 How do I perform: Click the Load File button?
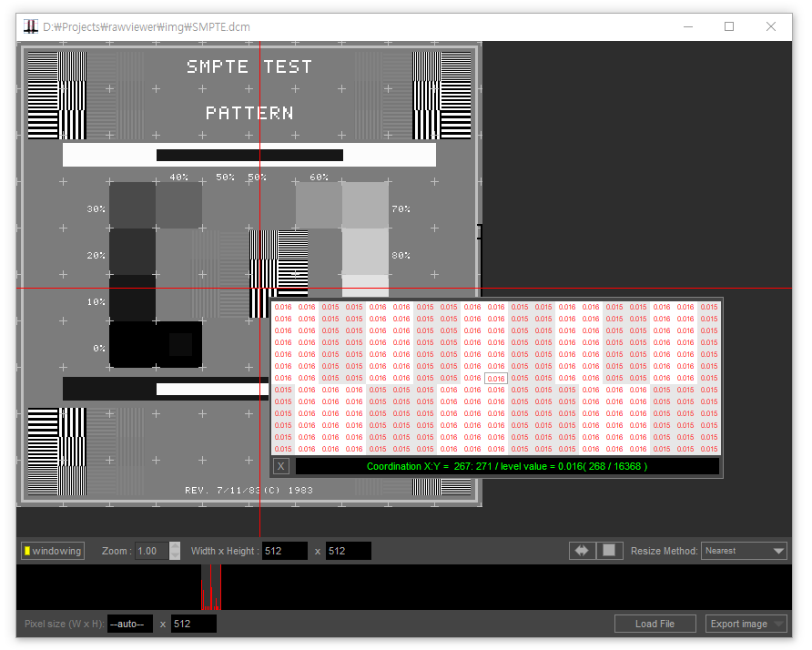click(x=655, y=624)
